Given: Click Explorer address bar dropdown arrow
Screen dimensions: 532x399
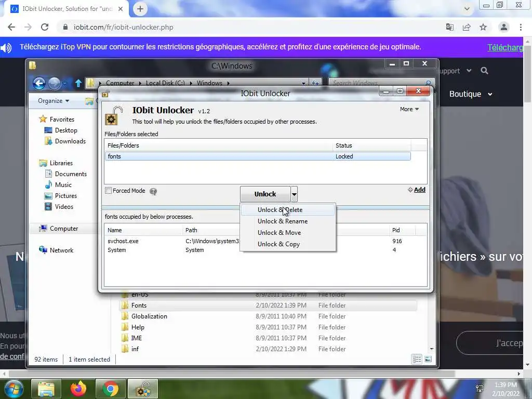Looking at the screenshot, I should point(303,83).
